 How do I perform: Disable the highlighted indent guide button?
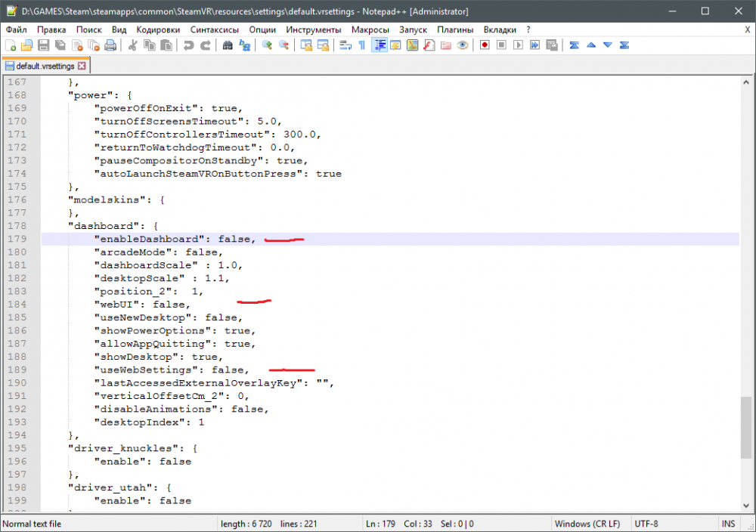(x=379, y=45)
